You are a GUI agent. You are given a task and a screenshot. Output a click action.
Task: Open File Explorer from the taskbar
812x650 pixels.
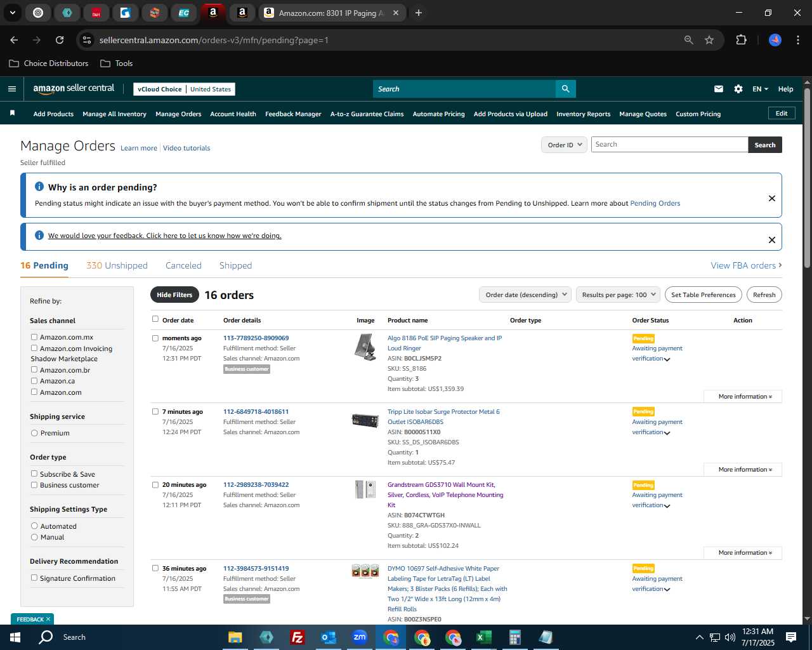point(235,637)
